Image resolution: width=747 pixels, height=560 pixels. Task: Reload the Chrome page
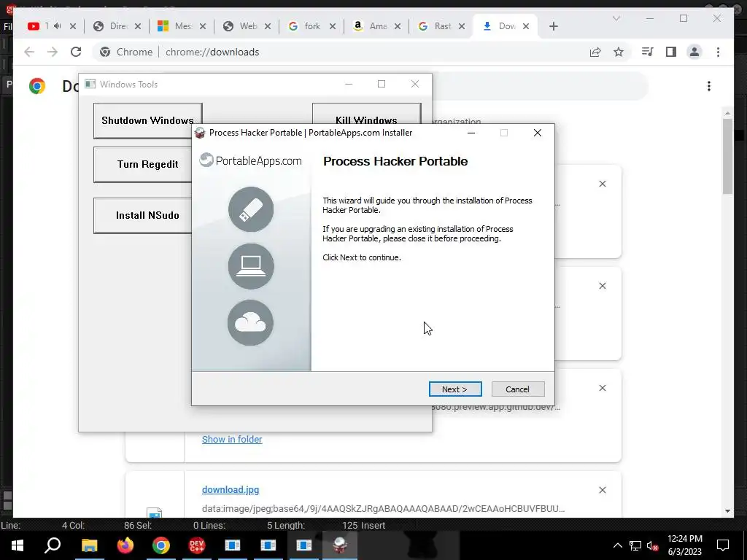pyautogui.click(x=76, y=52)
